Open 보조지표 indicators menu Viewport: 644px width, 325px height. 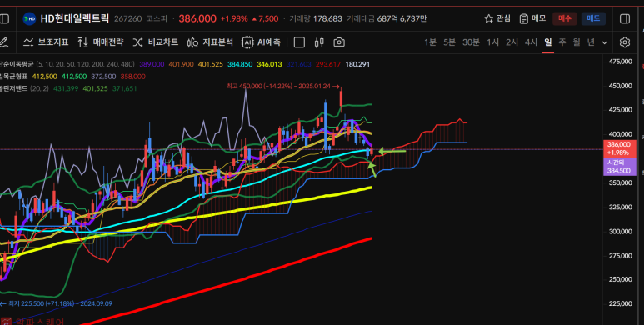coord(46,42)
